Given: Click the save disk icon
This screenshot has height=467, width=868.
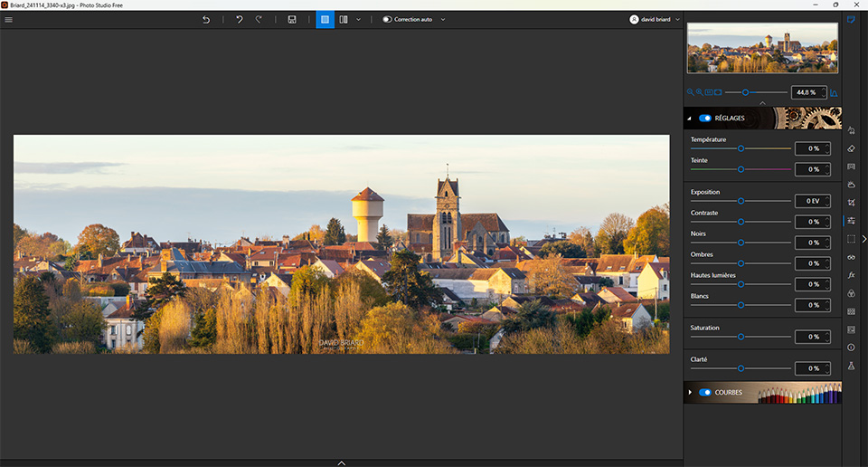Looking at the screenshot, I should coord(292,19).
